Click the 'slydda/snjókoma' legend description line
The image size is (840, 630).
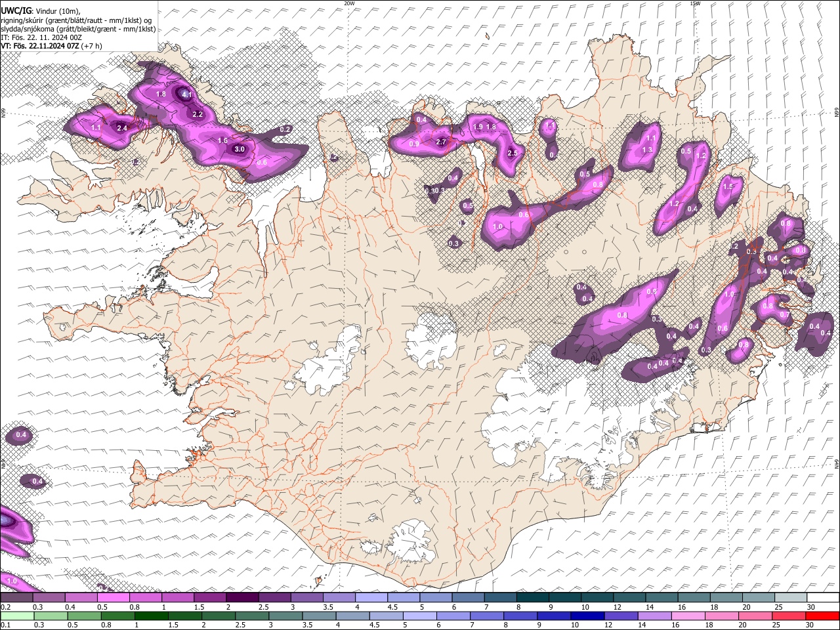[x=78, y=29]
